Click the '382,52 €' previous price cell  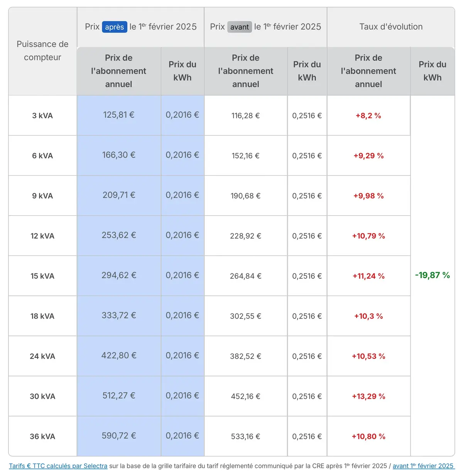pyautogui.click(x=246, y=356)
